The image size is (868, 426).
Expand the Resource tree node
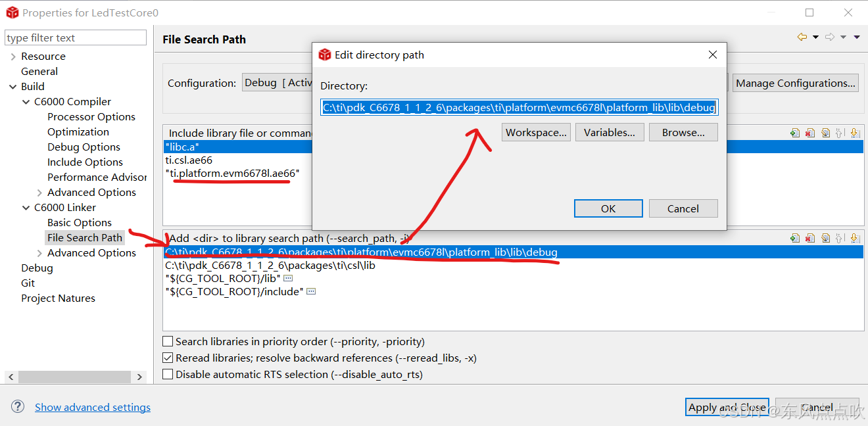pos(13,57)
